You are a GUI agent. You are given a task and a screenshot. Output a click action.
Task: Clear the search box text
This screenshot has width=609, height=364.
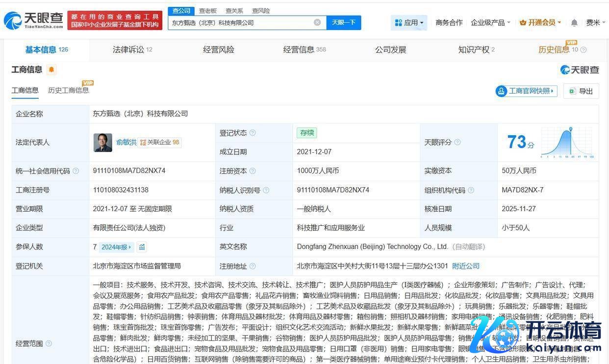(317, 23)
